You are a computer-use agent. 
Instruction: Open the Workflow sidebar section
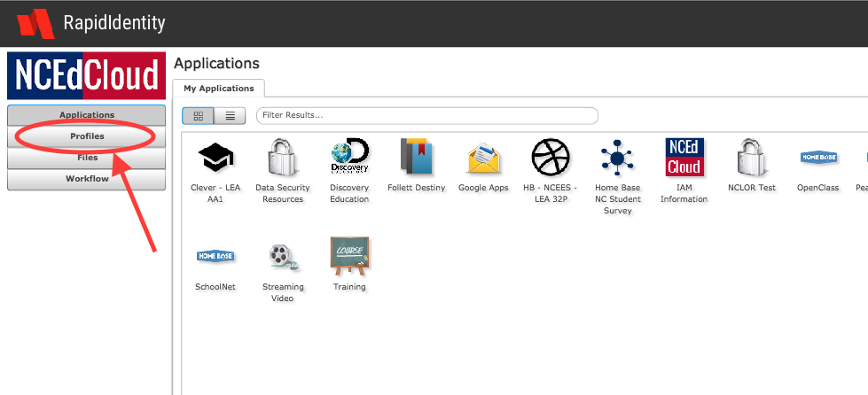pos(86,179)
